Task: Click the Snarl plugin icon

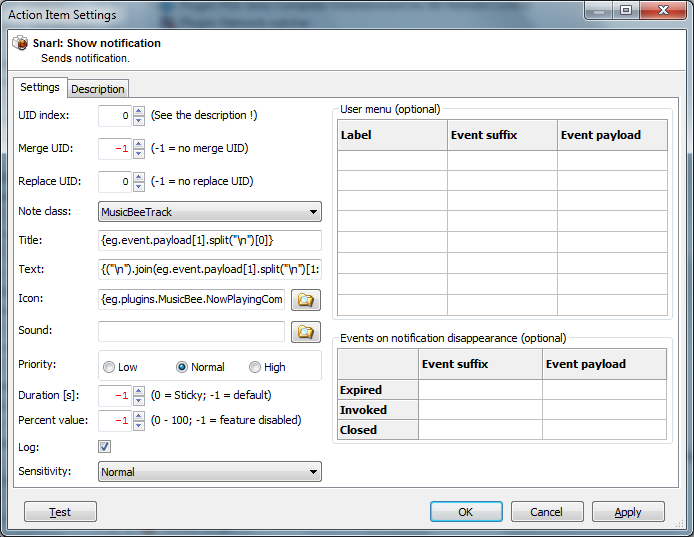Action: (x=20, y=43)
